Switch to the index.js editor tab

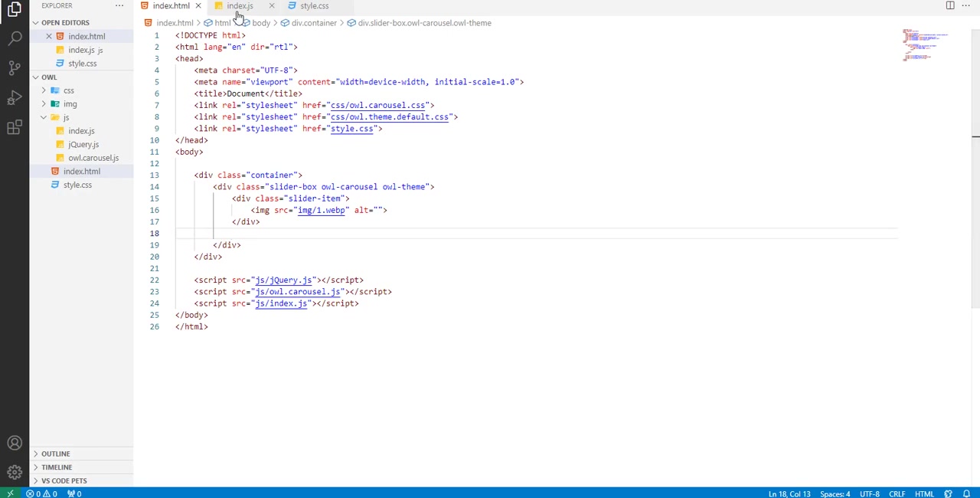240,6
